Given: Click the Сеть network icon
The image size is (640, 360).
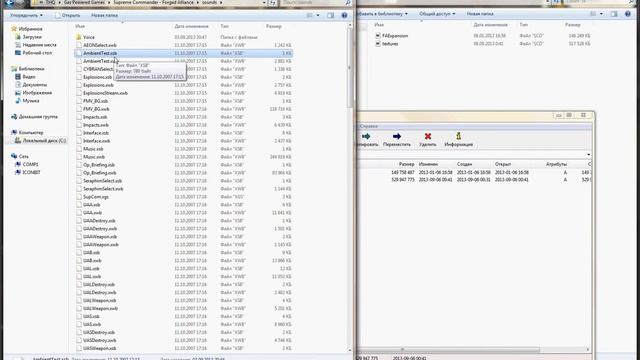Looking at the screenshot, I should point(14,156).
